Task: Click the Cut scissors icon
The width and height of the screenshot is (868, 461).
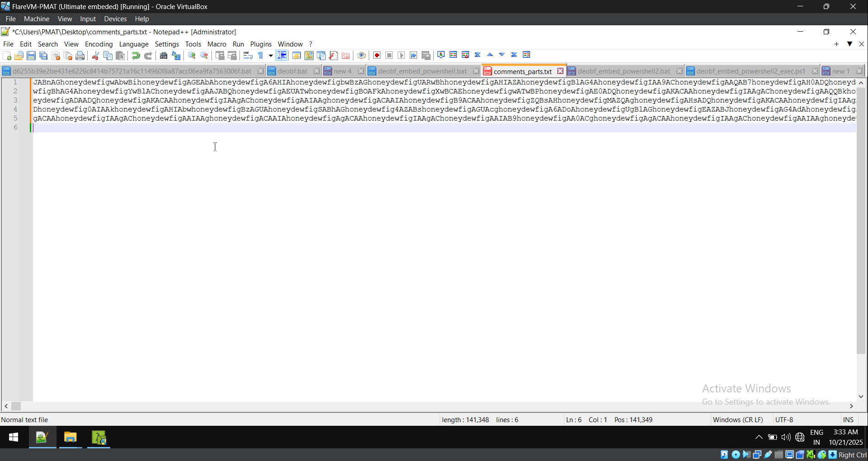Action: click(95, 56)
